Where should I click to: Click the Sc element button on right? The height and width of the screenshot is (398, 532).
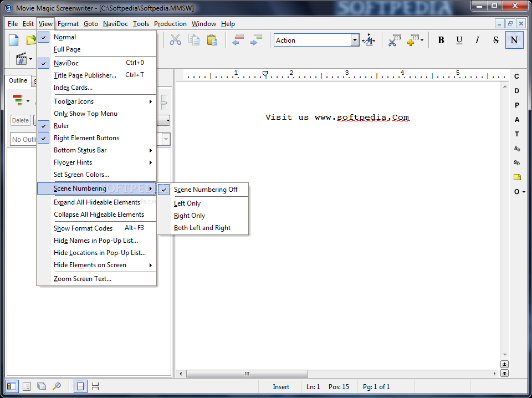[516, 149]
